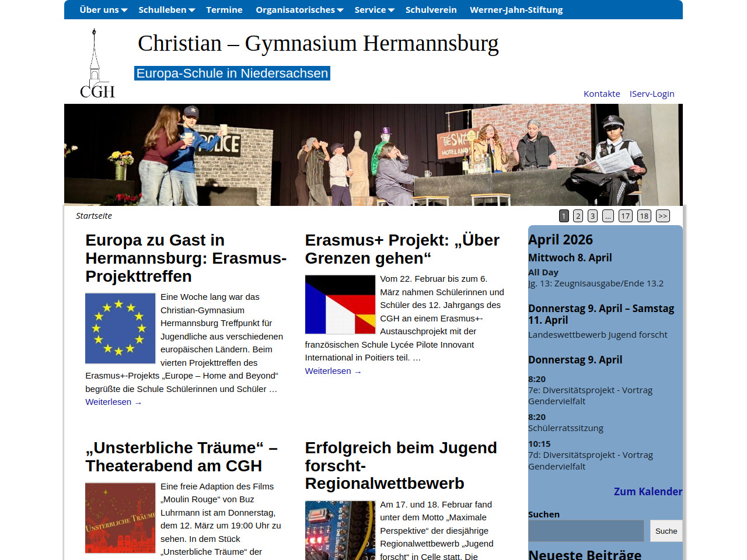
Task: Click the CGH church tower logo
Action: click(x=96, y=64)
